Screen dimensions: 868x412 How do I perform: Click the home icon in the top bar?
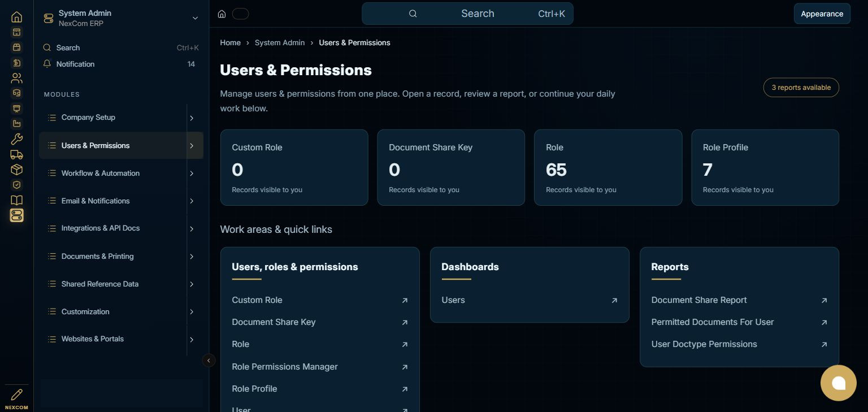tap(222, 14)
